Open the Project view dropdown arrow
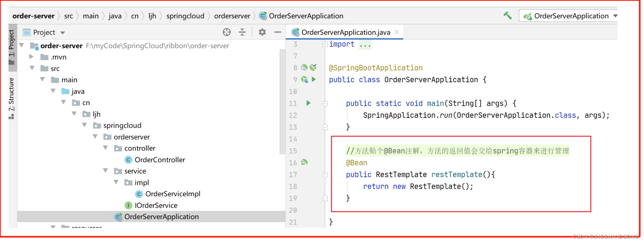Viewport: 644px width, 242px height. coord(63,33)
